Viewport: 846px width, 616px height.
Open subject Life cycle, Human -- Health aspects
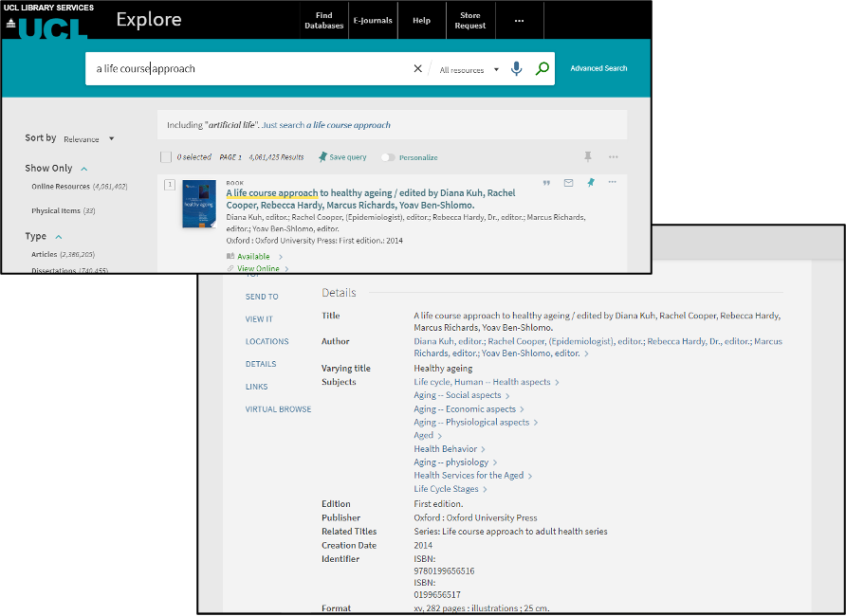click(x=482, y=382)
